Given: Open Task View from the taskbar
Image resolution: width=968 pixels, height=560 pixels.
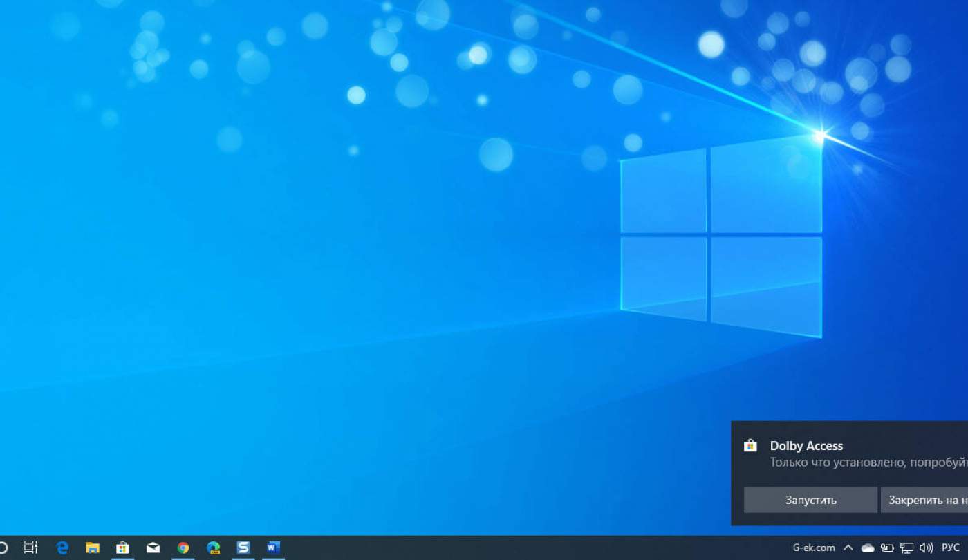Looking at the screenshot, I should (x=31, y=548).
